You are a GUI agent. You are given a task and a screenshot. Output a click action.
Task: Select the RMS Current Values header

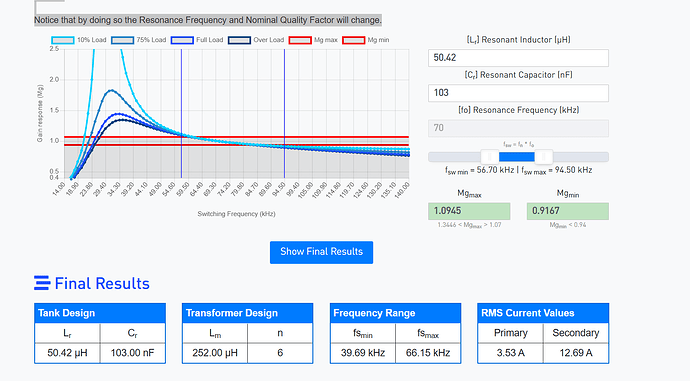543,313
